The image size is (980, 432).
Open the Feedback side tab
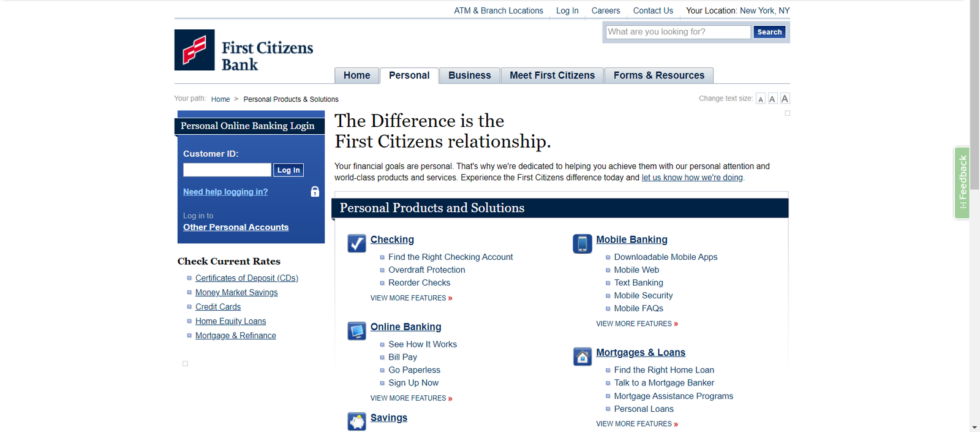[962, 183]
